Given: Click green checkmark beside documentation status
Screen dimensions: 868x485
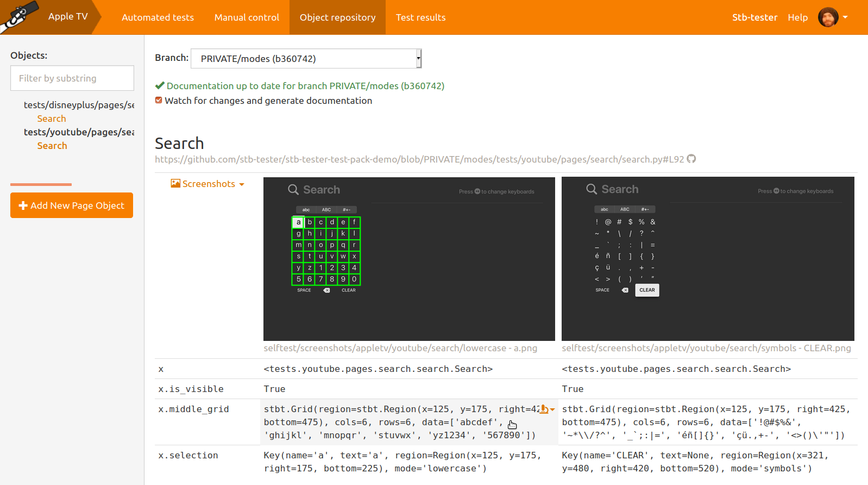Looking at the screenshot, I should (x=160, y=85).
